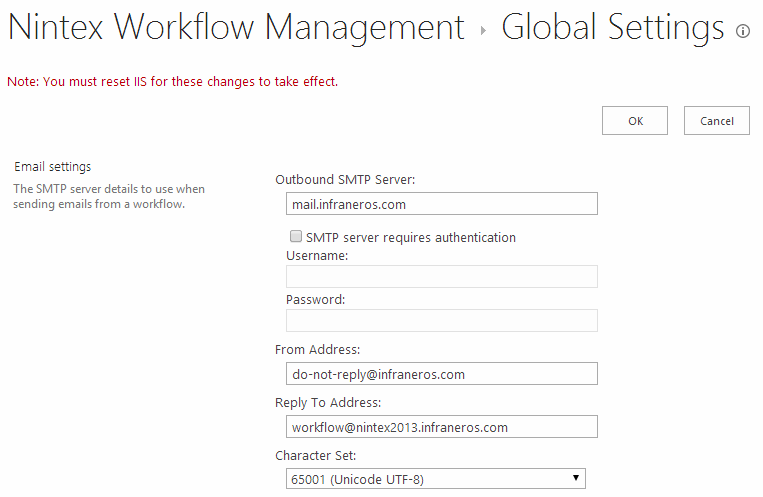This screenshot has height=497, width=763.
Task: Click the red IIS reset note
Action: (172, 81)
